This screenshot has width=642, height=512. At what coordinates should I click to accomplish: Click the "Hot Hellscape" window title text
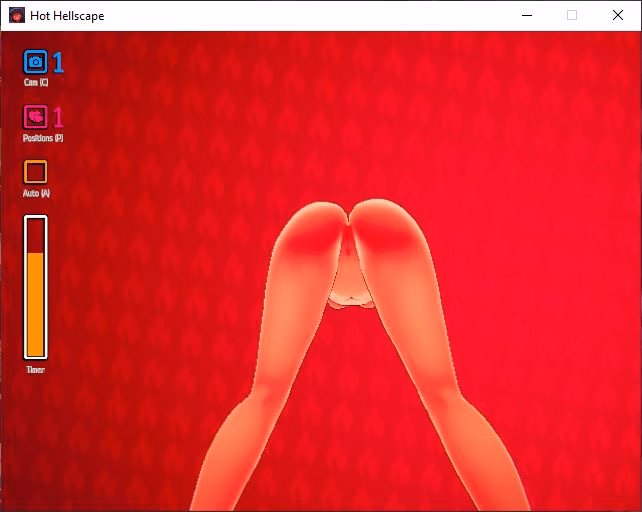pos(68,16)
